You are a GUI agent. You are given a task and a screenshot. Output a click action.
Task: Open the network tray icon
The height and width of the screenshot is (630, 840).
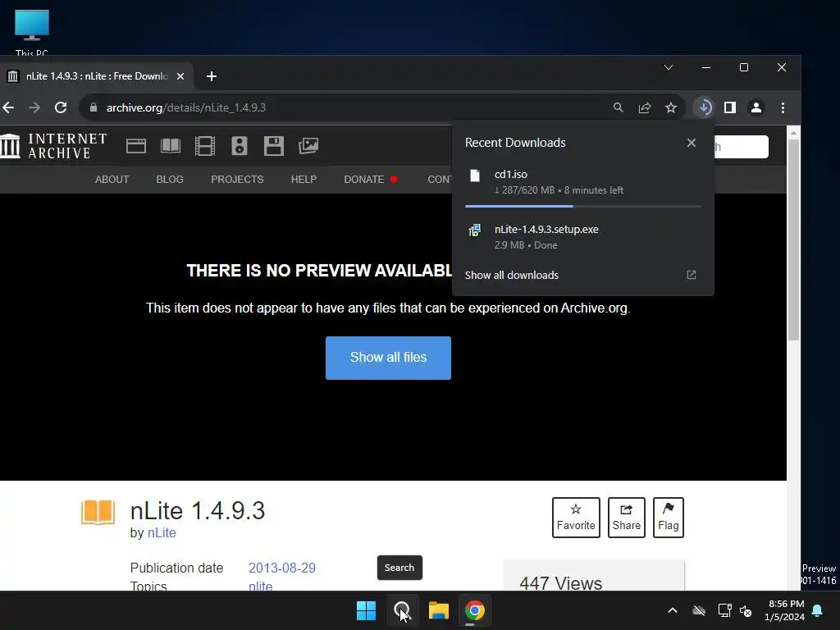click(724, 610)
